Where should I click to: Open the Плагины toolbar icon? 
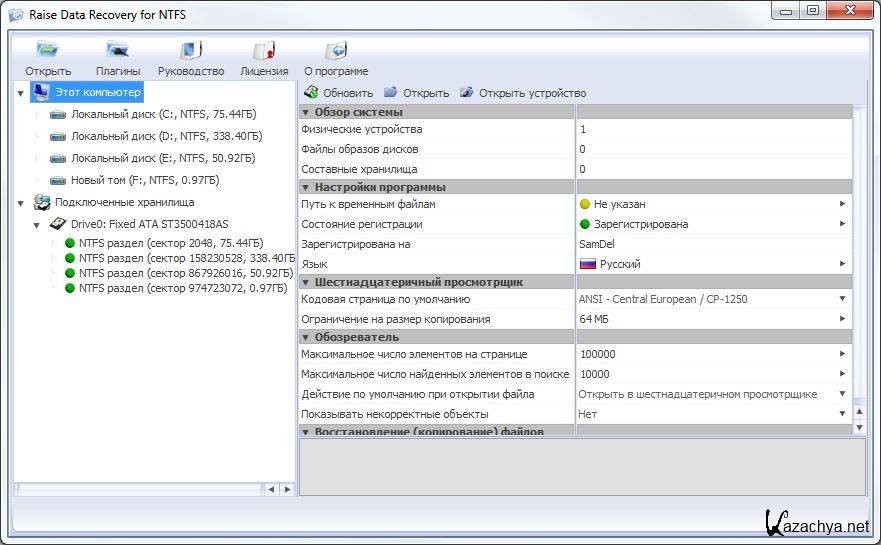(x=118, y=51)
